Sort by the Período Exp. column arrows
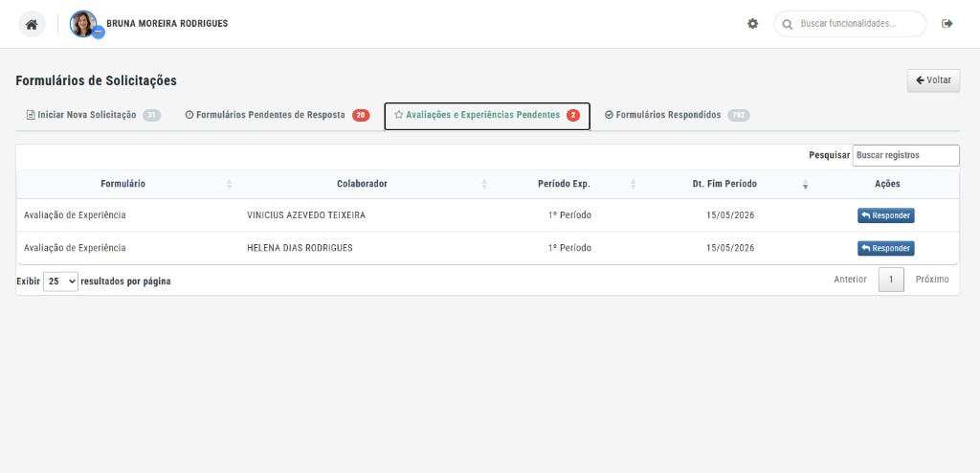 click(634, 184)
